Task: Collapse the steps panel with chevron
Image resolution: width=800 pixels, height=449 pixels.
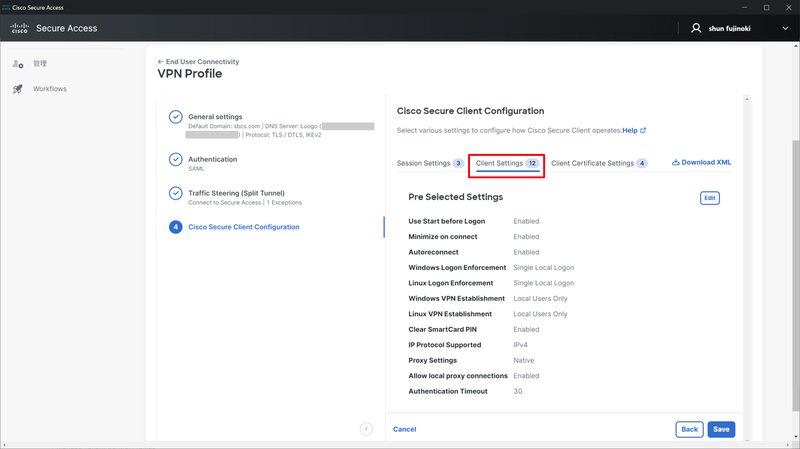Action: pos(366,429)
